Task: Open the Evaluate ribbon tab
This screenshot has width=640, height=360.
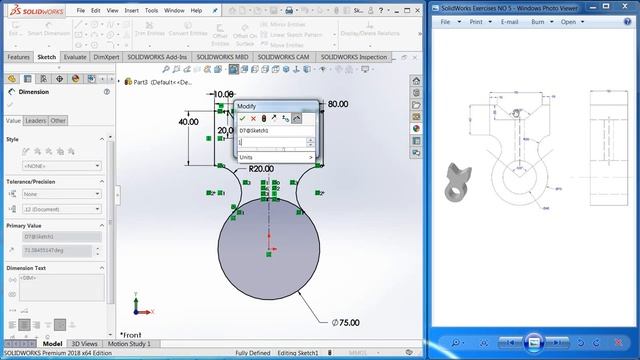Action: 75,57
